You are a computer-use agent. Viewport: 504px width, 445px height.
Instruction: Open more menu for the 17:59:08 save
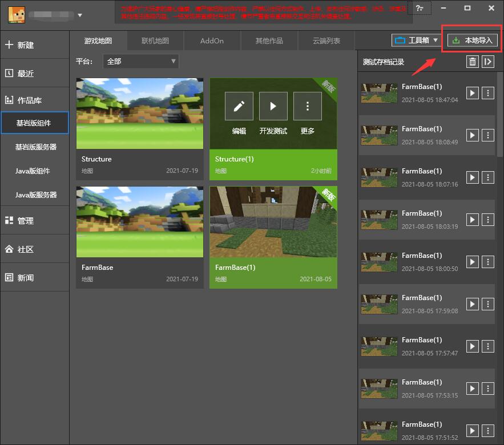click(x=487, y=304)
